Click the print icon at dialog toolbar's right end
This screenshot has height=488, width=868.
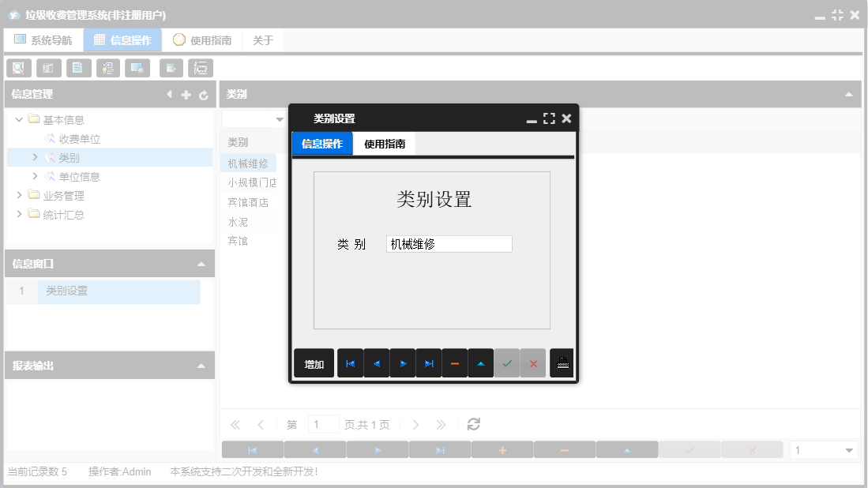tap(562, 362)
